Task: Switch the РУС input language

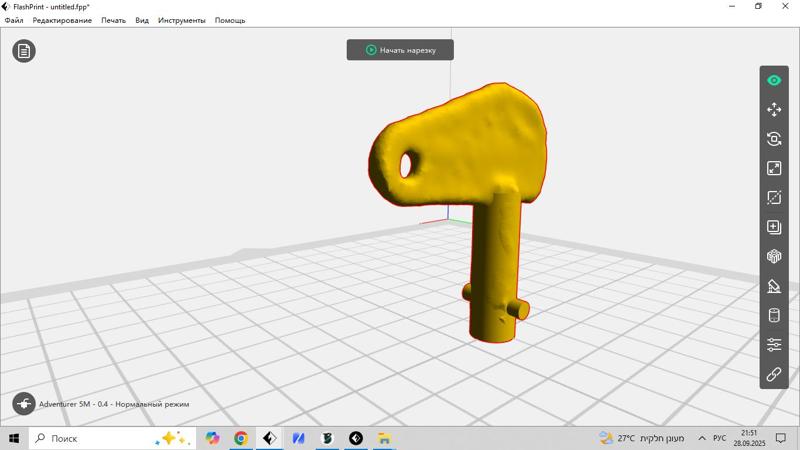Action: click(x=719, y=438)
